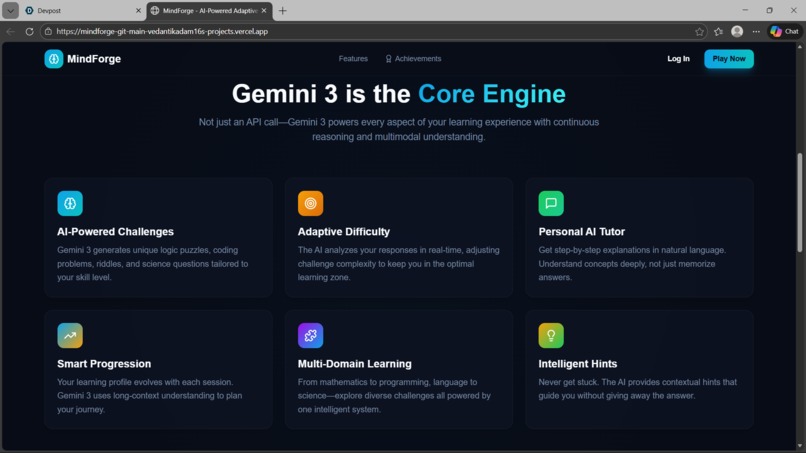Click 'Get step-by-step explanations' description
The width and height of the screenshot is (806, 453).
point(632,264)
